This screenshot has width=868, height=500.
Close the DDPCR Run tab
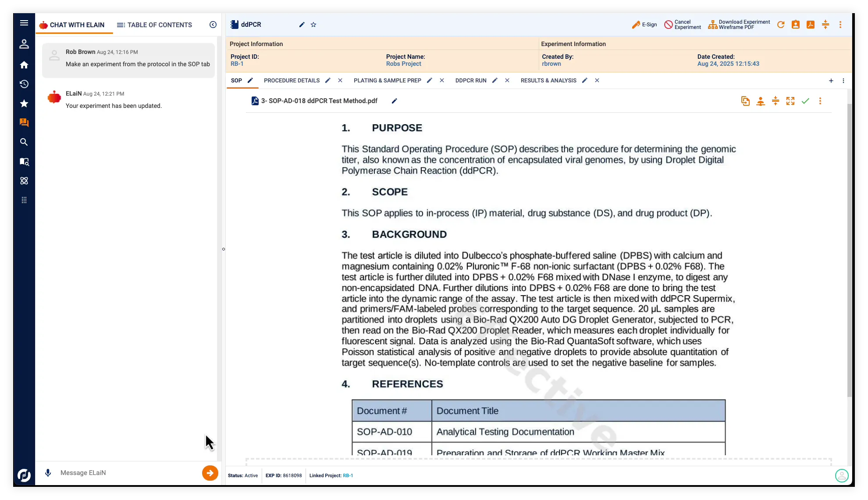(x=507, y=80)
